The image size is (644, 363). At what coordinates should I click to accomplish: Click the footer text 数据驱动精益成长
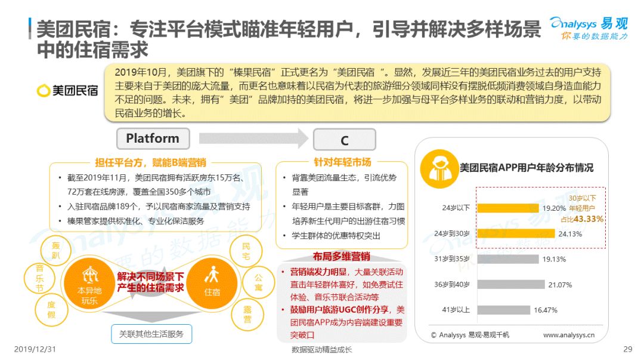pyautogui.click(x=321, y=350)
